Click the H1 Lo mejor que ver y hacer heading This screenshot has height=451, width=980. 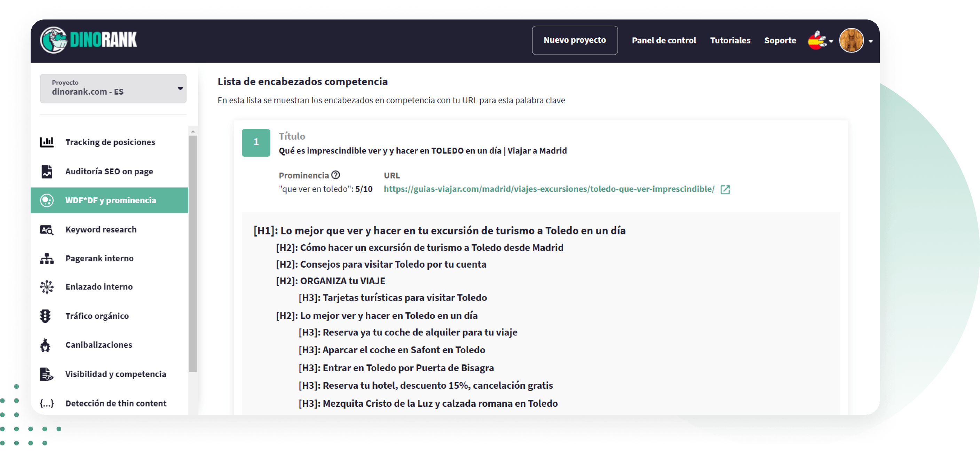point(440,230)
